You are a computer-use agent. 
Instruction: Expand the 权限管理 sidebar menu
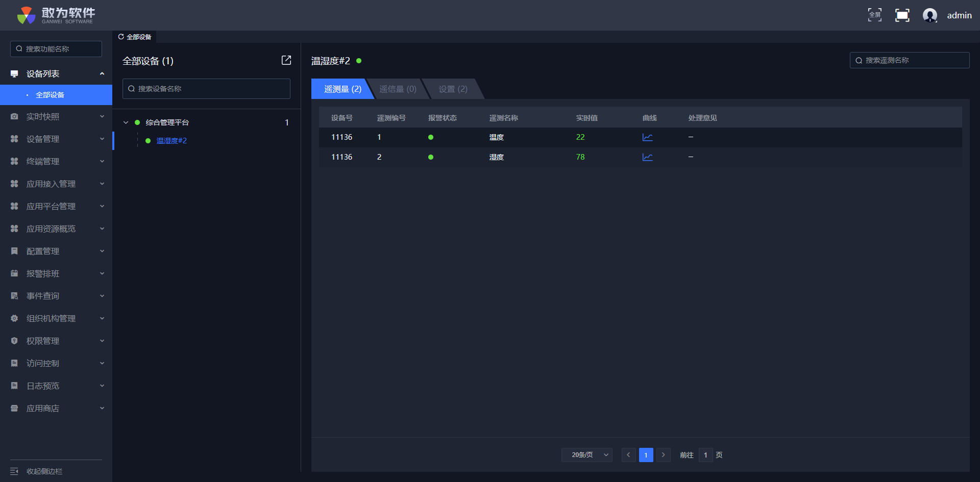click(56, 341)
